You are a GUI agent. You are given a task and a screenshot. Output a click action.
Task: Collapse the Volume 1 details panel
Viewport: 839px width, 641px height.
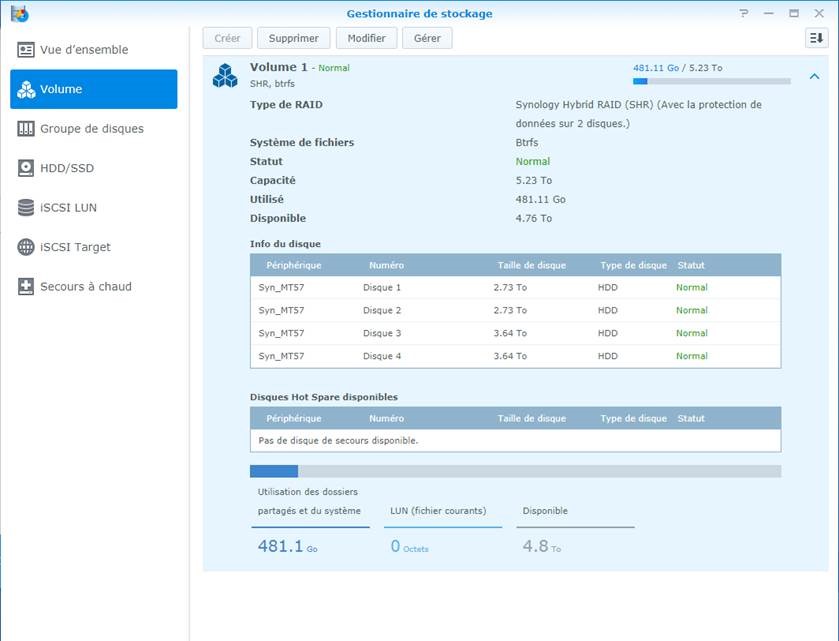(x=814, y=76)
